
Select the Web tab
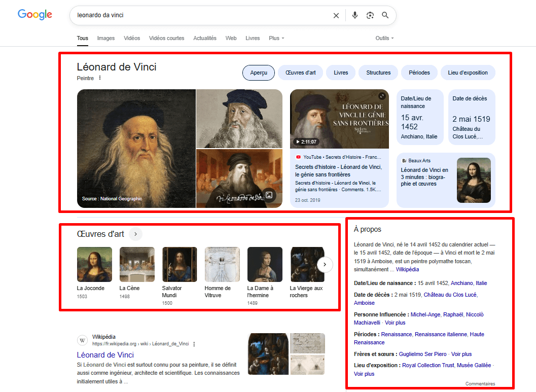231,38
